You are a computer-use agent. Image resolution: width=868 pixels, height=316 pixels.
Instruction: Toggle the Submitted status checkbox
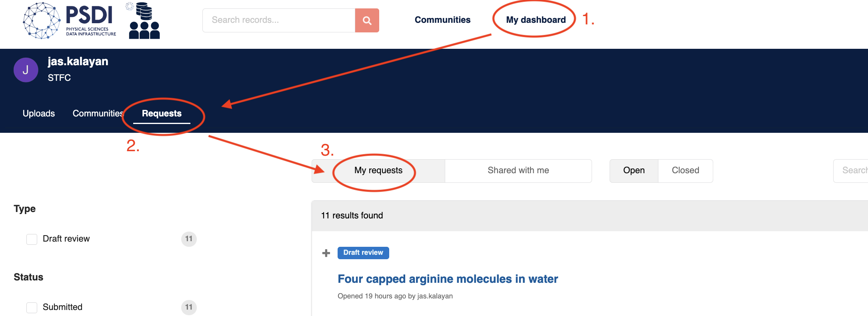click(x=32, y=308)
